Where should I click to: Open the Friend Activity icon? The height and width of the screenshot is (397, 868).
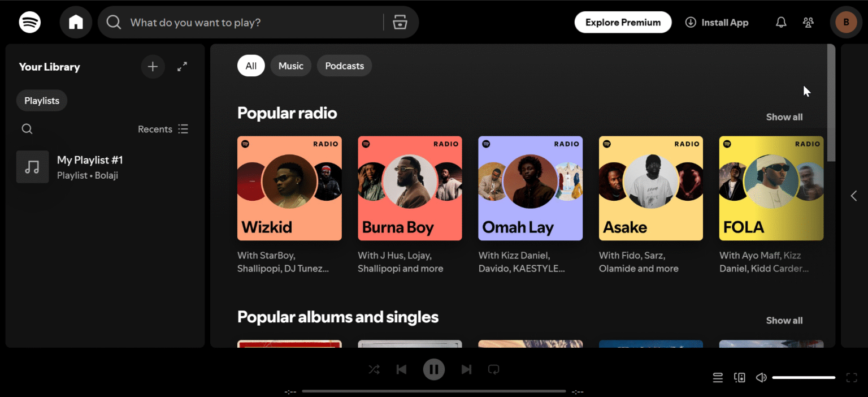click(x=808, y=23)
